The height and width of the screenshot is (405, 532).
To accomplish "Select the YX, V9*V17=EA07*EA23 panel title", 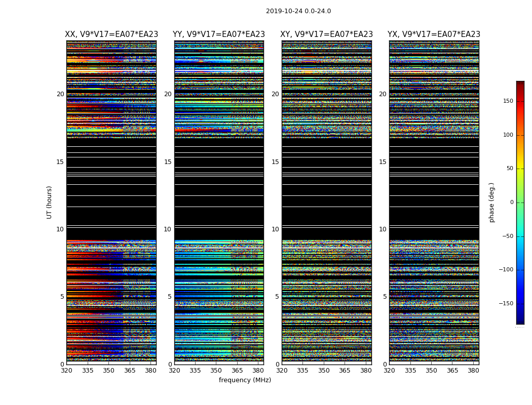I will [x=434, y=34].
